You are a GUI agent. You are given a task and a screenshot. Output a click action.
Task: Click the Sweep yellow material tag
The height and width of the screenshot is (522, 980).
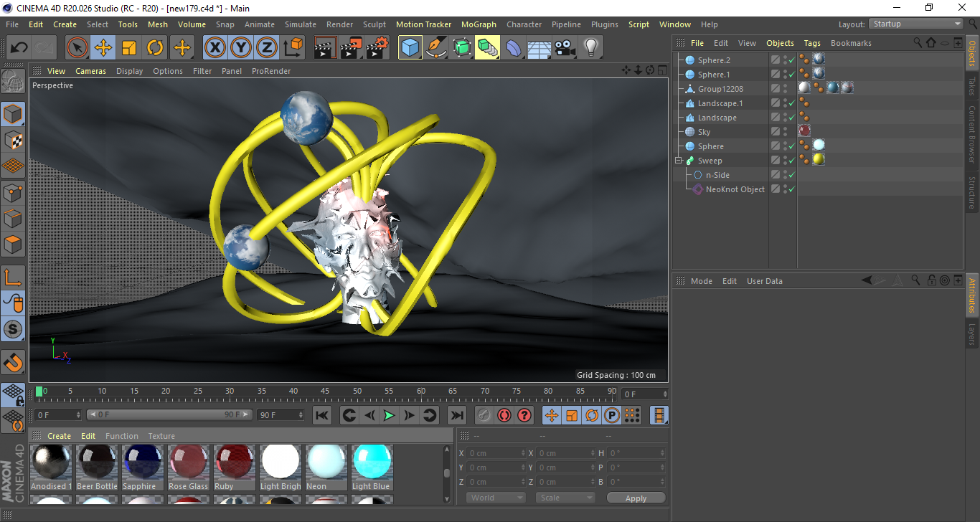pyautogui.click(x=819, y=159)
